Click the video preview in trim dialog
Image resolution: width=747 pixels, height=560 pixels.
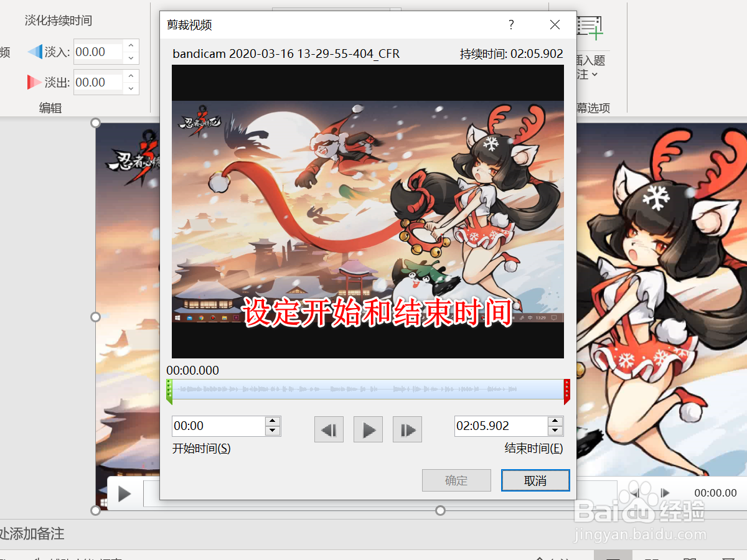point(368,212)
